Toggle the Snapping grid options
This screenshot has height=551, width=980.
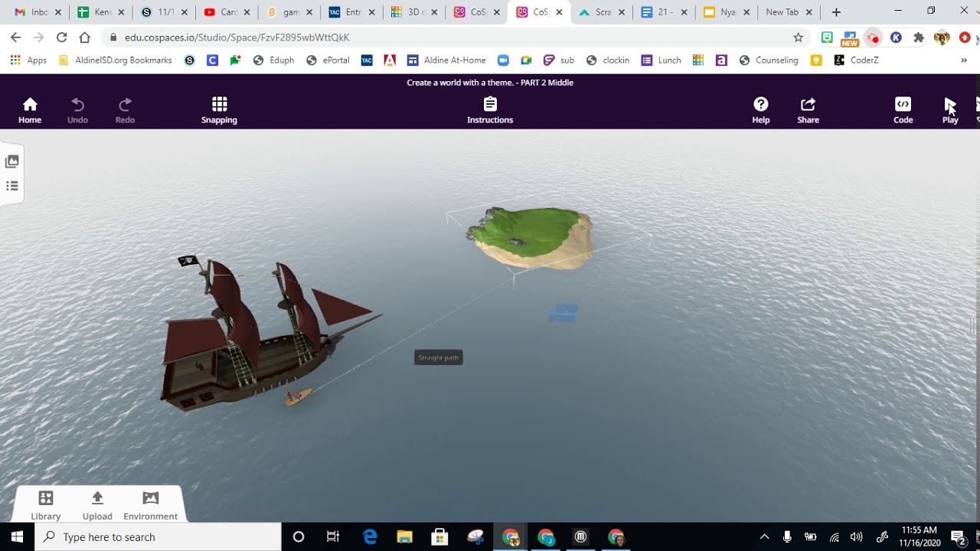219,110
